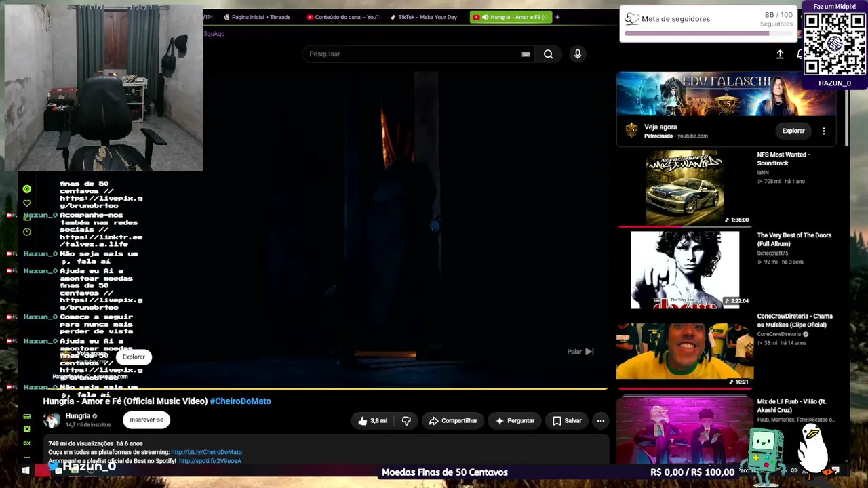Open the sponsored ad options menu
Screen dimensions: 868x488
click(824, 131)
